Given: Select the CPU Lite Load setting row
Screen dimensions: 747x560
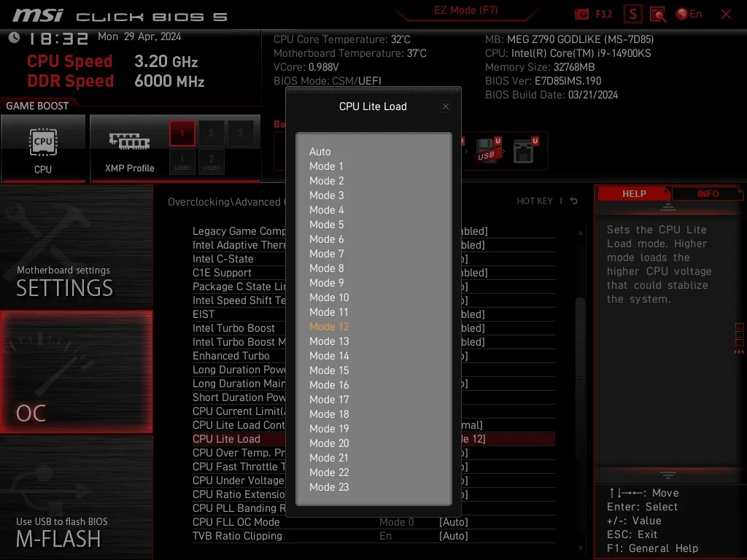Looking at the screenshot, I should 373,439.
